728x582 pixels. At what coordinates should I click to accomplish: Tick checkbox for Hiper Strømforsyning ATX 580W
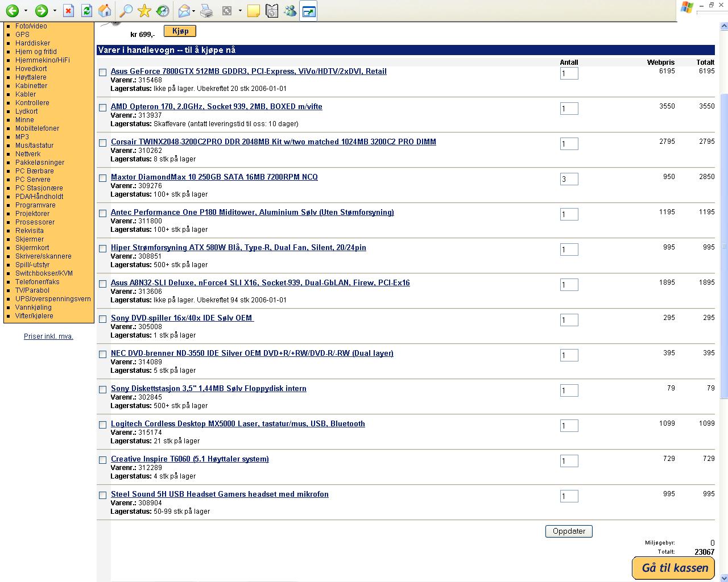(103, 248)
